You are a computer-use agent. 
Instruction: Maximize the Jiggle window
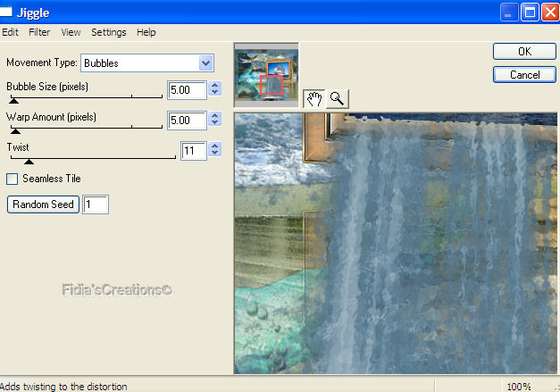point(530,13)
